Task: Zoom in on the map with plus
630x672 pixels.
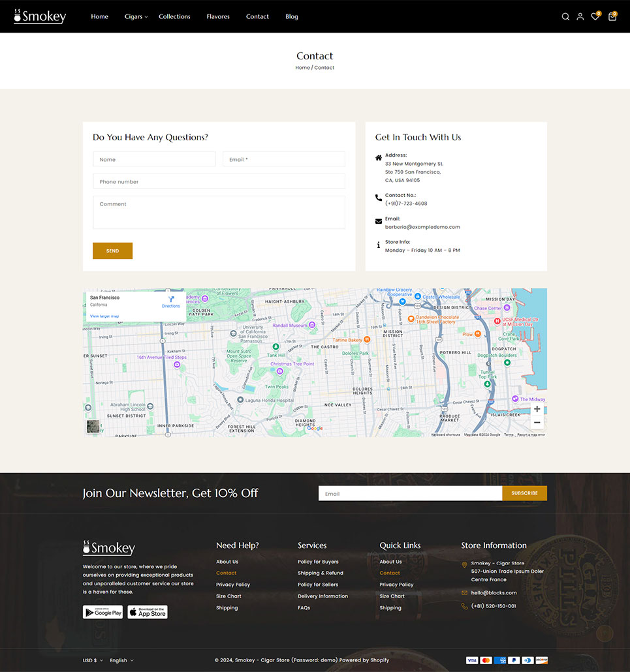Action: (537, 409)
